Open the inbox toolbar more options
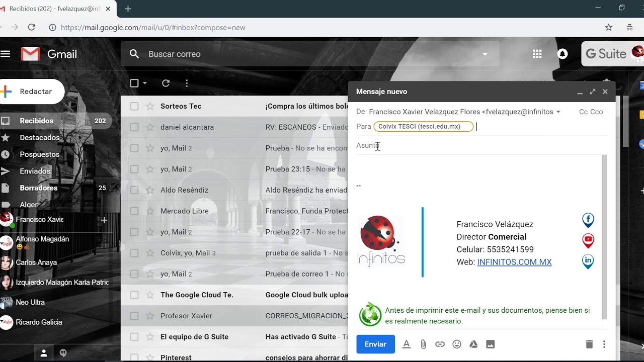This screenshot has width=644, height=362. [187, 83]
